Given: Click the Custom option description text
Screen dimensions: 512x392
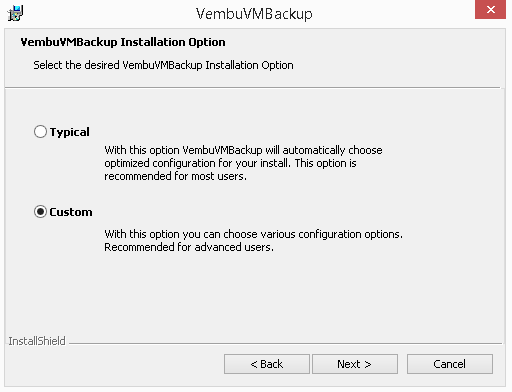Looking at the screenshot, I should [x=253, y=241].
